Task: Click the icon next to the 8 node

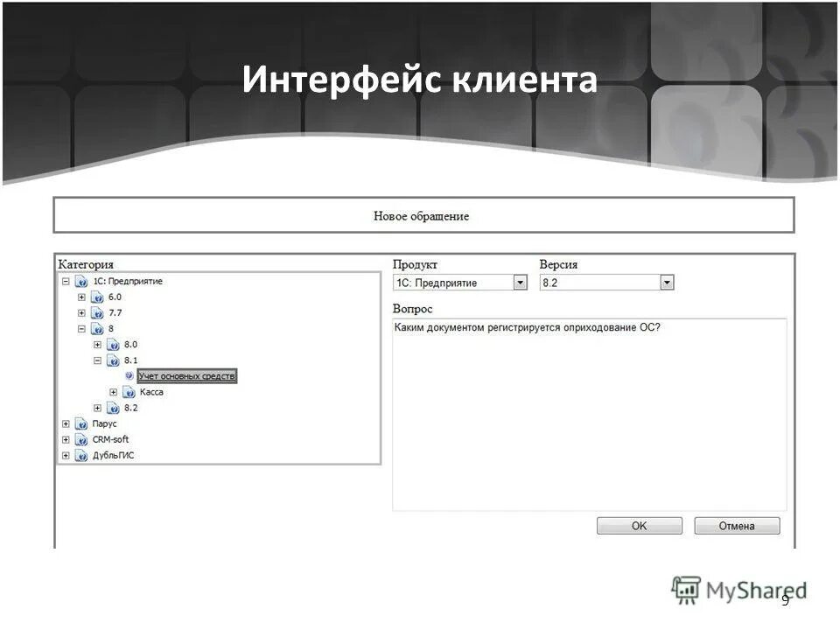Action: (x=96, y=329)
